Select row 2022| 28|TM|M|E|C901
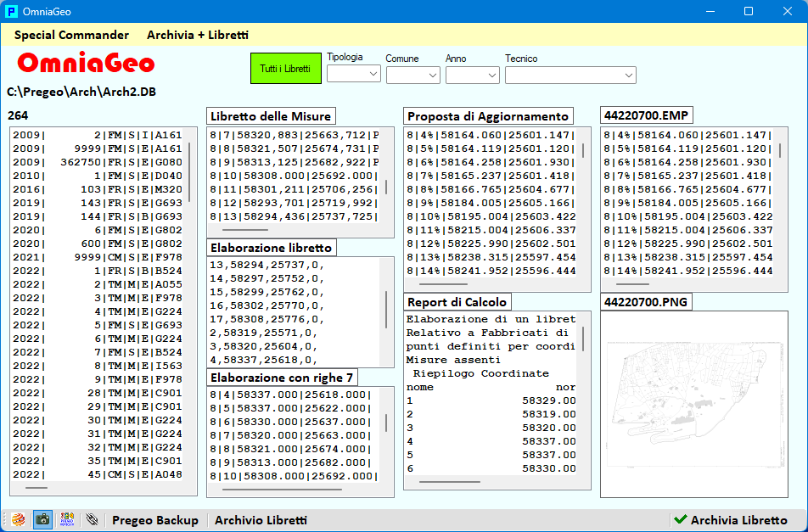Image resolution: width=808 pixels, height=532 pixels. point(98,393)
